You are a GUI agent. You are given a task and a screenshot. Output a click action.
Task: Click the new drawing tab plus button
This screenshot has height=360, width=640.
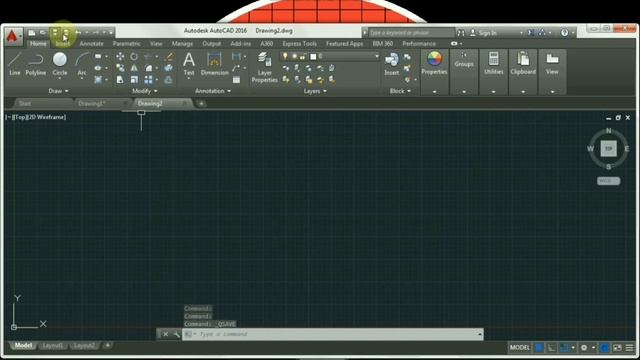201,104
